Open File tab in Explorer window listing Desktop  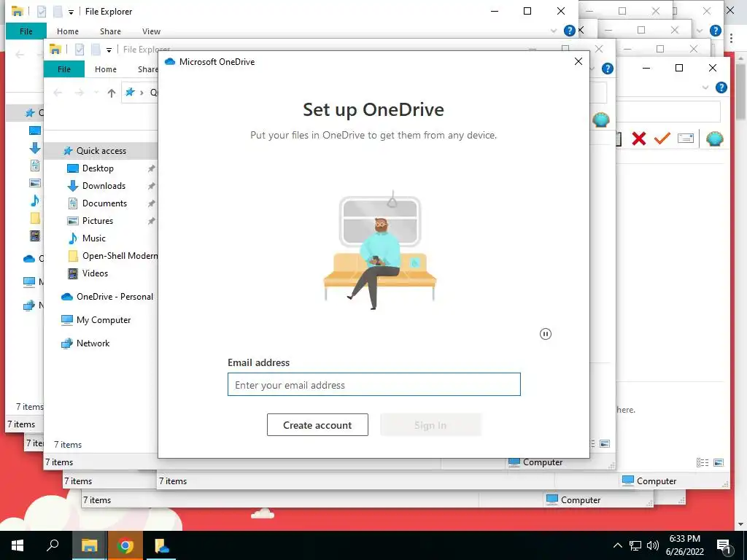[64, 69]
